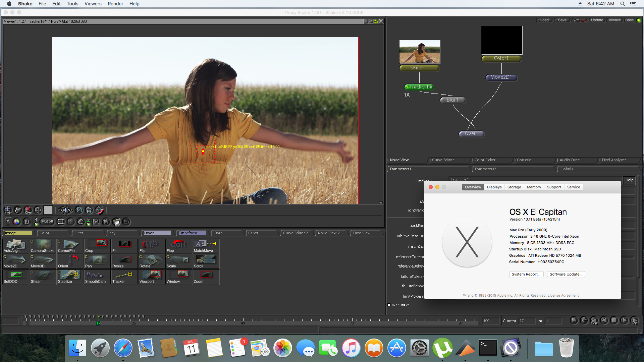Insert a MatchMove node
The height and width of the screenshot is (362, 644).
coord(206,246)
